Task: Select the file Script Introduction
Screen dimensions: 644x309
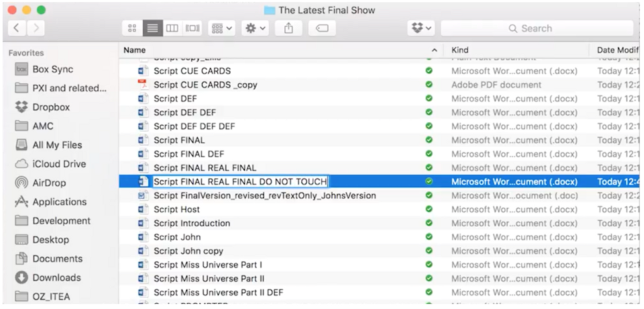Action: click(192, 223)
